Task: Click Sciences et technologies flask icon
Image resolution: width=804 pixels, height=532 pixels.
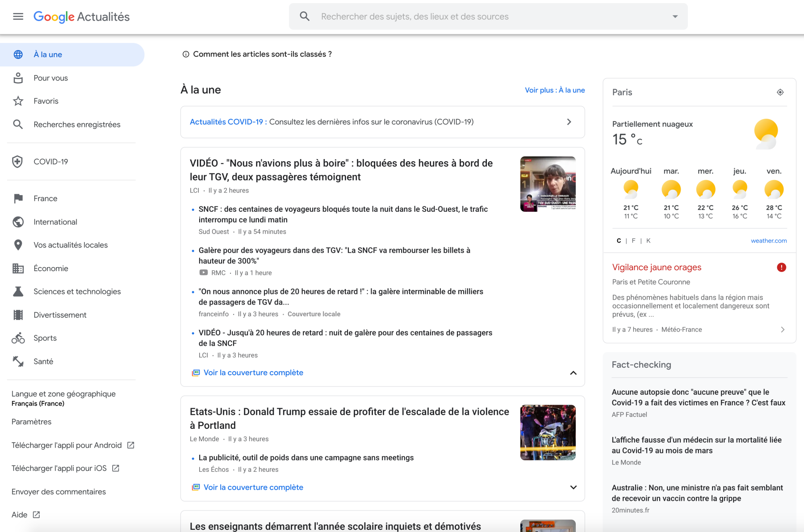Action: (18, 292)
